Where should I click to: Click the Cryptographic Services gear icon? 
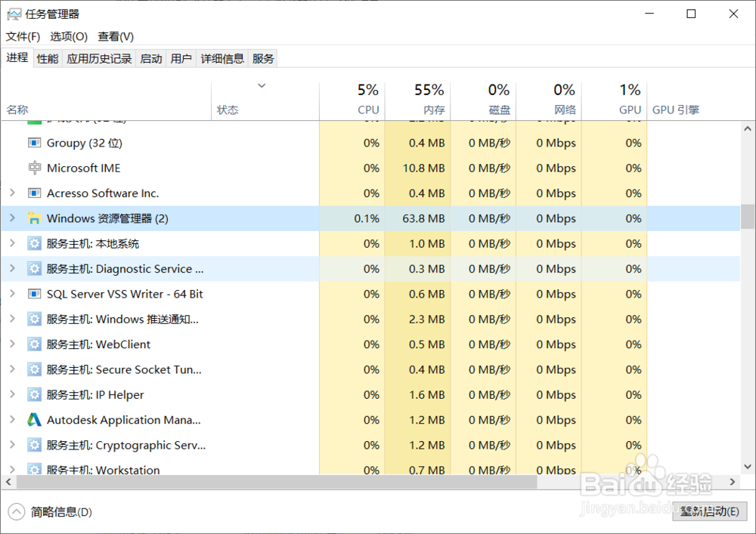(34, 445)
